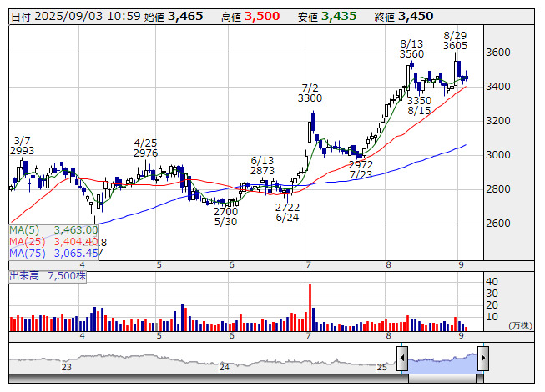This screenshot has width=545, height=392.
Task: Click year label 23 in overview strip
Action: [67, 367]
